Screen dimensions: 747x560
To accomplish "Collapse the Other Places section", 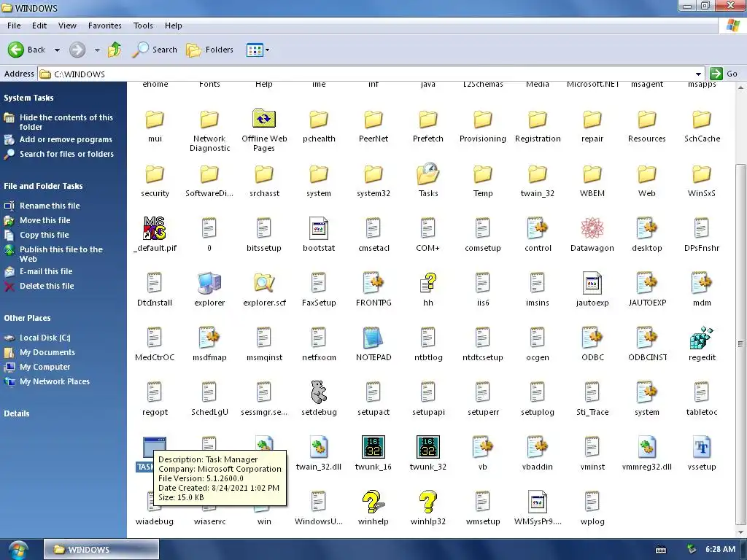I will pos(27,318).
